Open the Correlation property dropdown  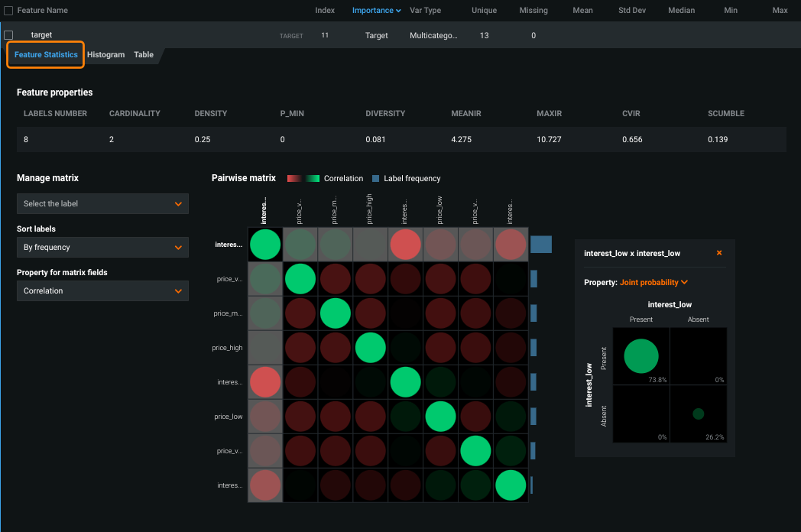(102, 291)
